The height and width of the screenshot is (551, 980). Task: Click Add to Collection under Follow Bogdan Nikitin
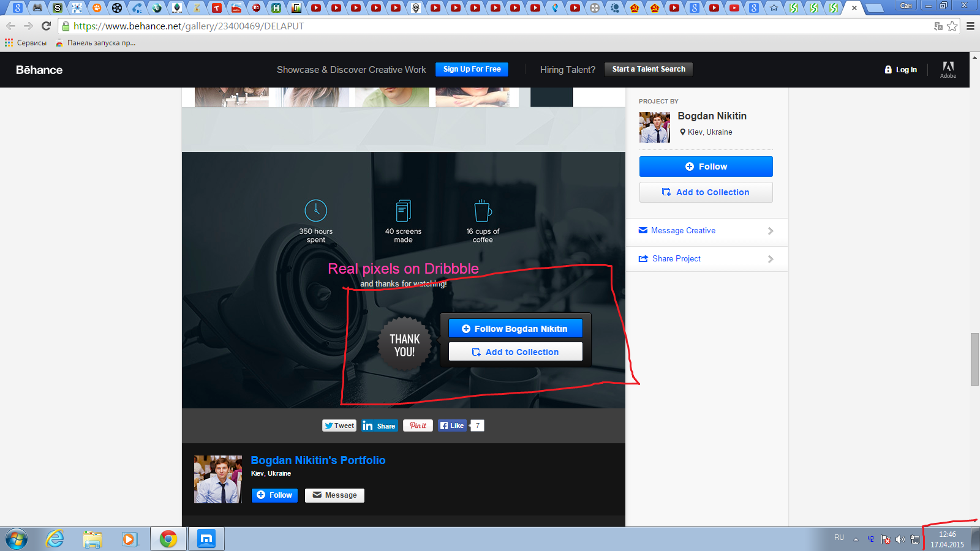[515, 352]
